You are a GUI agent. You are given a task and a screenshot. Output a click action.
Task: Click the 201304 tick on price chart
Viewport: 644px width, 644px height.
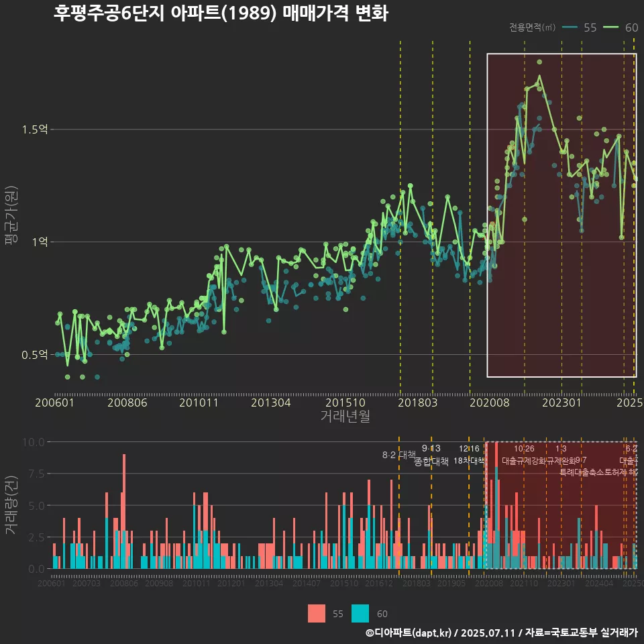[271, 402]
